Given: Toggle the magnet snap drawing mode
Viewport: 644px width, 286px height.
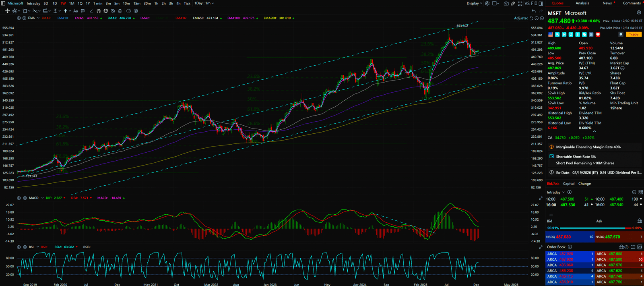Looking at the screenshot, I should click(x=99, y=11).
